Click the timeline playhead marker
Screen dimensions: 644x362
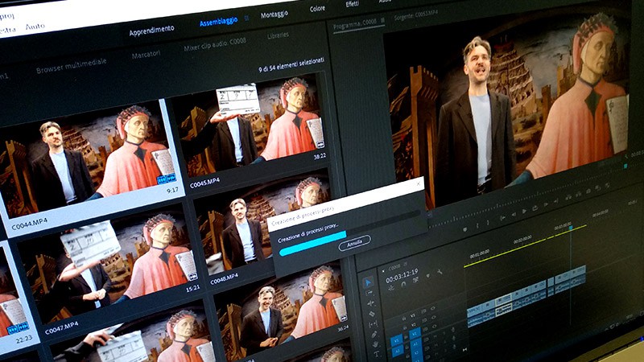click(x=571, y=228)
